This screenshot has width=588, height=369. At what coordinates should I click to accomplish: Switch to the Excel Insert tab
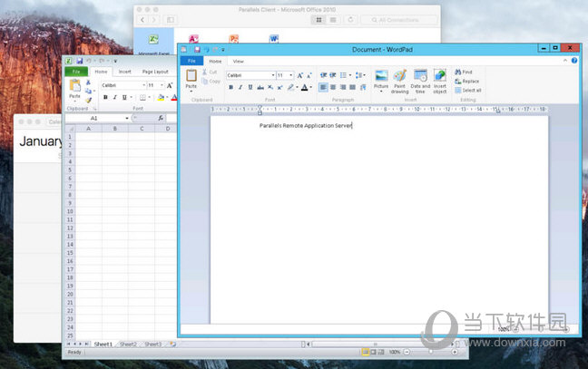tap(125, 72)
